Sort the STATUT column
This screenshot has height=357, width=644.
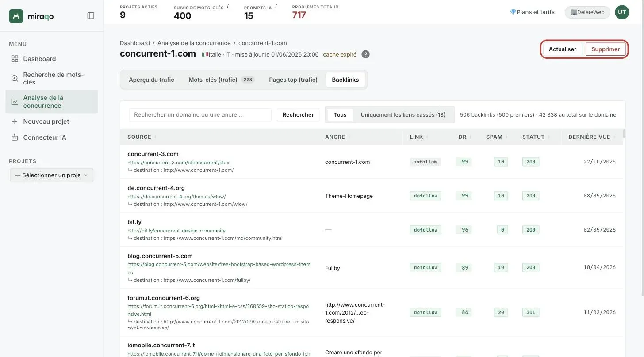tap(536, 137)
